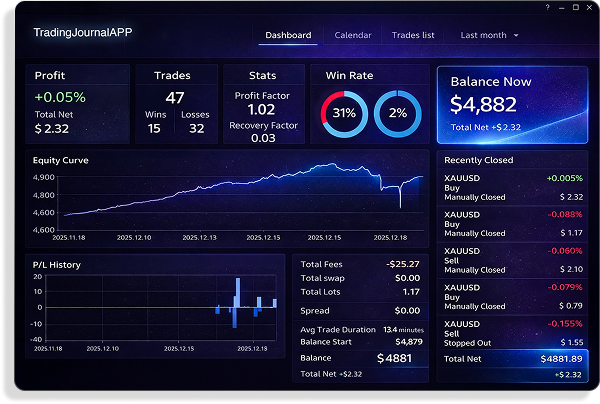The width and height of the screenshot is (600, 404).
Task: Click the 31% win rate donut chart
Action: pyautogui.click(x=343, y=113)
